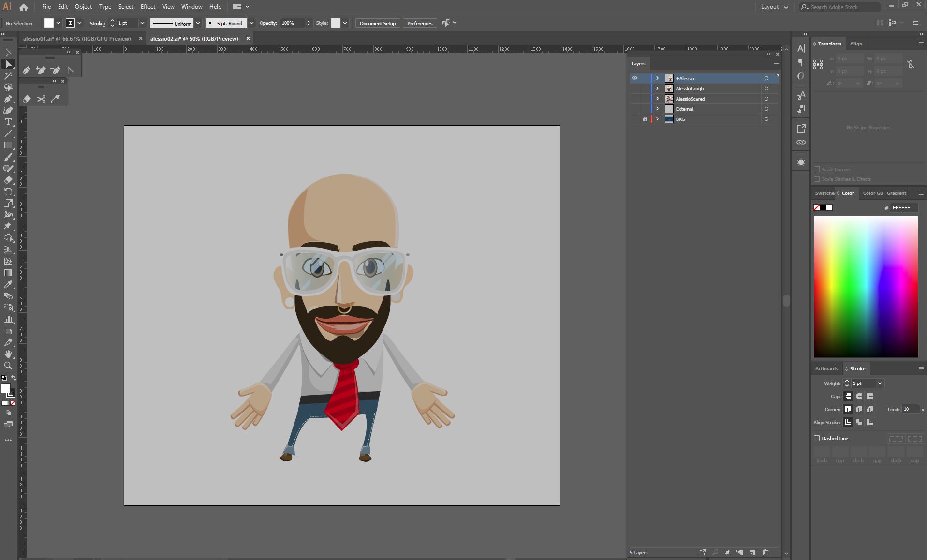Click the Document Setup button

(x=377, y=23)
